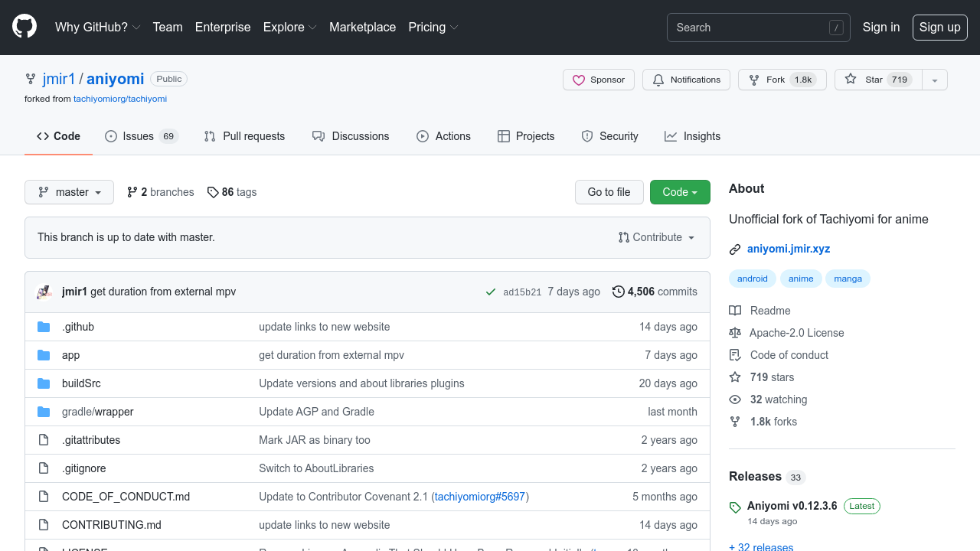
Task: Click the green commit status checkmark
Action: [491, 292]
